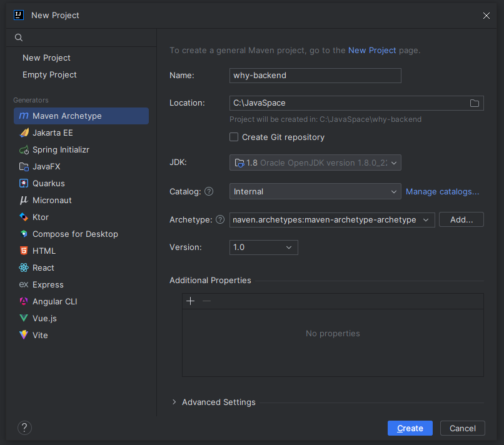Viewport: 504px width, 445px height.
Task: Select Empty Project in sidebar
Action: [x=49, y=74]
